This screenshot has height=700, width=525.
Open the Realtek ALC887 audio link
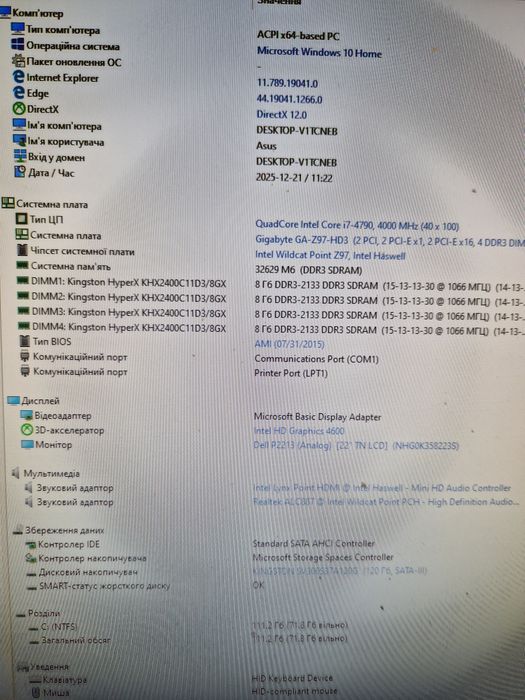click(386, 502)
